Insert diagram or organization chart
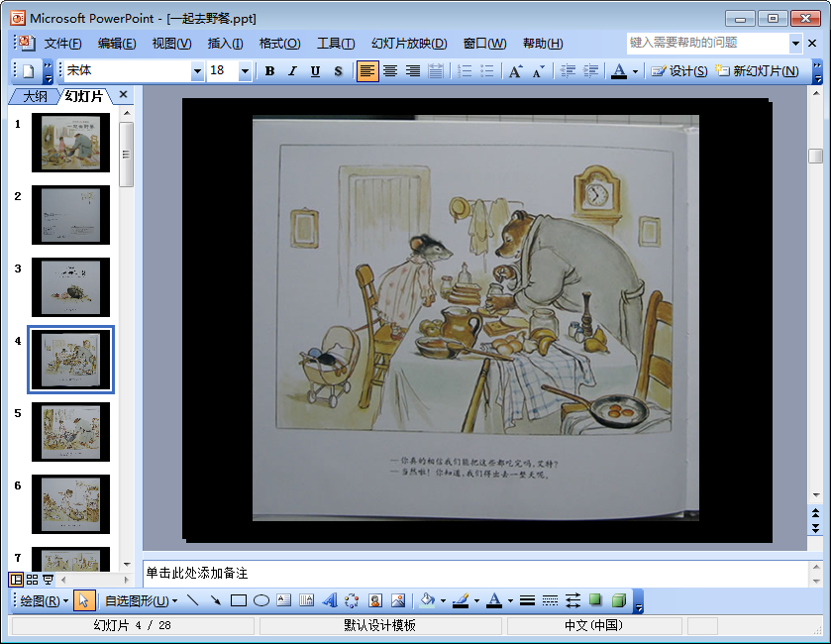 click(x=352, y=601)
